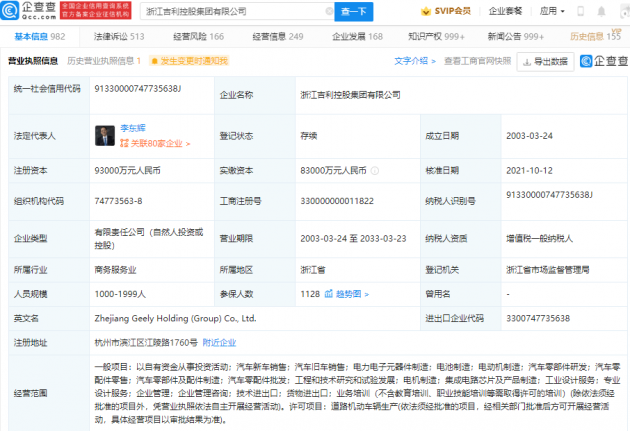Open the 企业套餐 menu item
This screenshot has width=630, height=431.
click(503, 12)
